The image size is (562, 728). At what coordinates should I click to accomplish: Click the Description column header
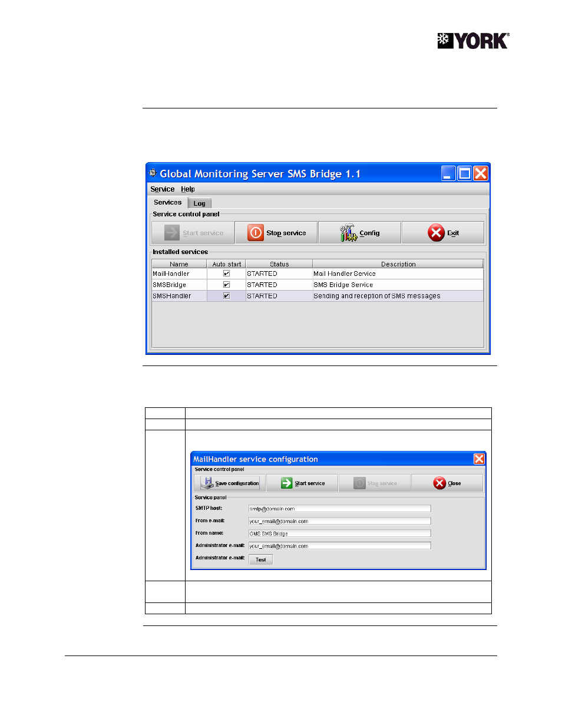pyautogui.click(x=398, y=264)
